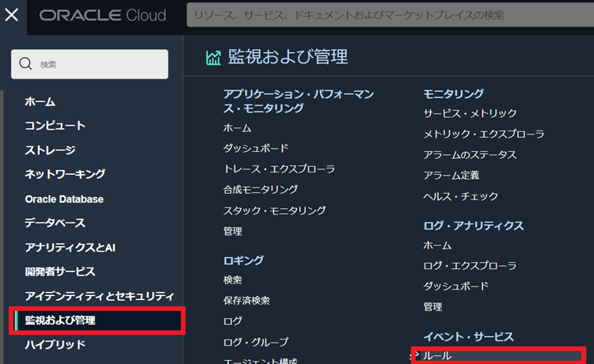Click the magnifier icon in sidebar search
The image size is (594, 364).
(25, 64)
